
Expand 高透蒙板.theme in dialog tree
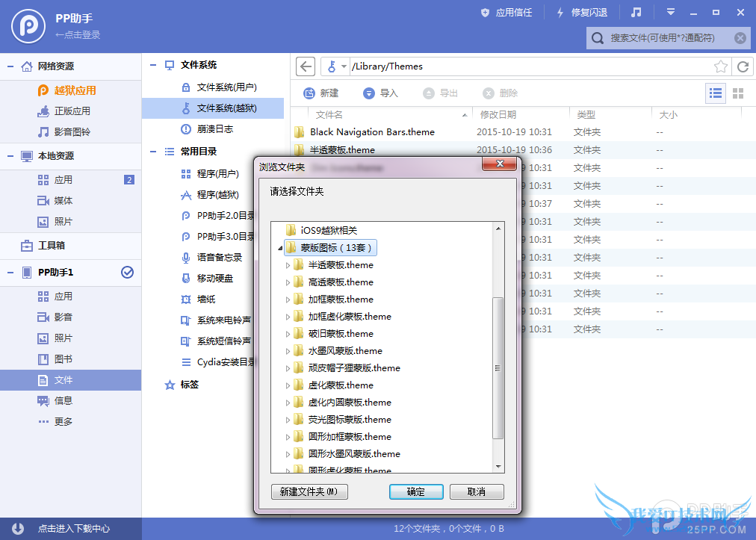pos(288,282)
